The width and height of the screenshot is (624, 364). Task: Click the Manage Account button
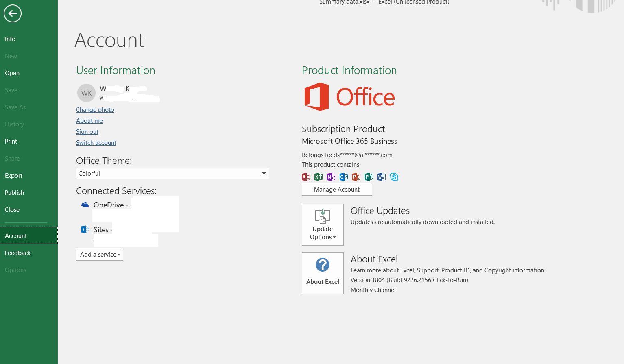pyautogui.click(x=337, y=189)
